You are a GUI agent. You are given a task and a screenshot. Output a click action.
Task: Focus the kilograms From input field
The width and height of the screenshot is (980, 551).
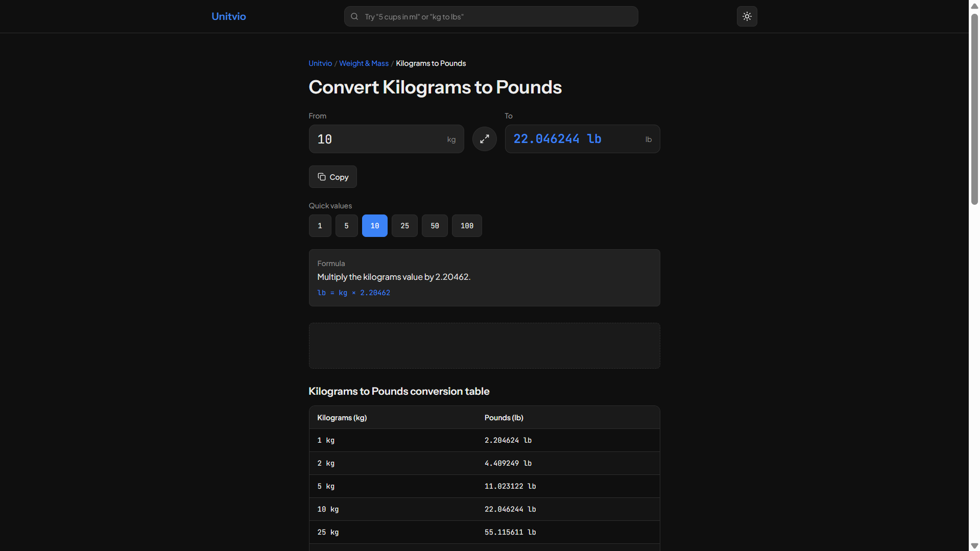(387, 139)
